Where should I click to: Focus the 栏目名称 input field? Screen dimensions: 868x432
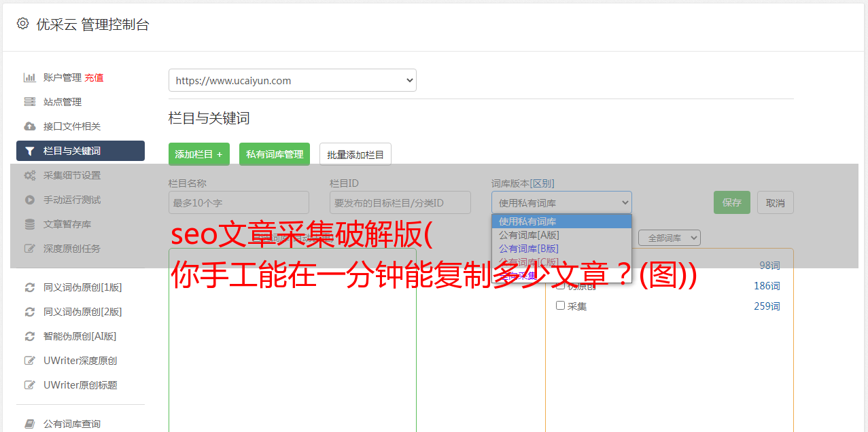[239, 202]
